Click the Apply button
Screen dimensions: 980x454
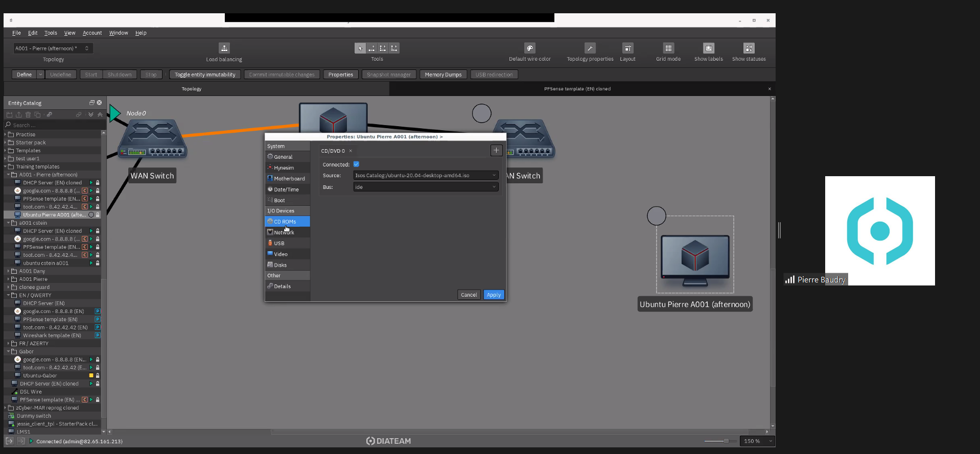pyautogui.click(x=494, y=295)
